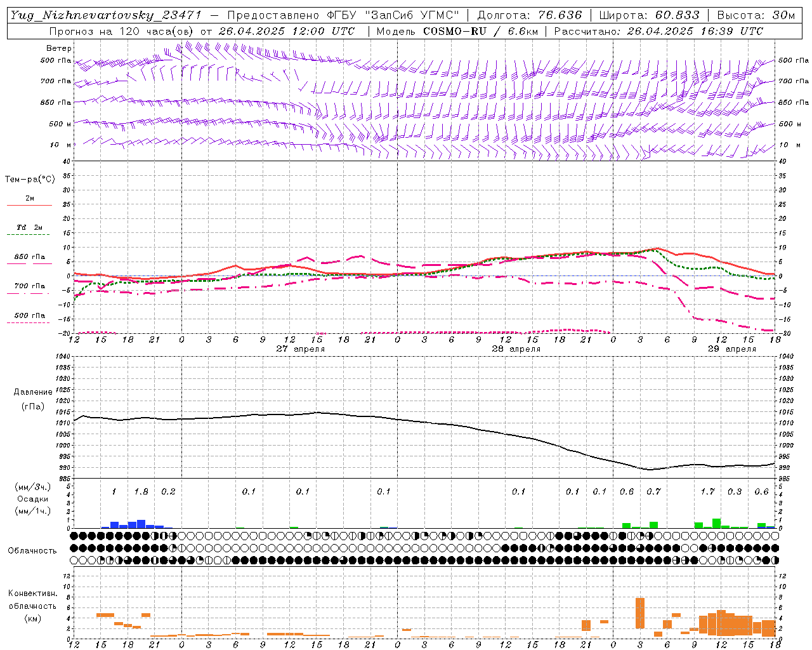Viewport: 812px width, 650px height.
Task: Click the Высота: 30м header field
Action: click(x=756, y=15)
